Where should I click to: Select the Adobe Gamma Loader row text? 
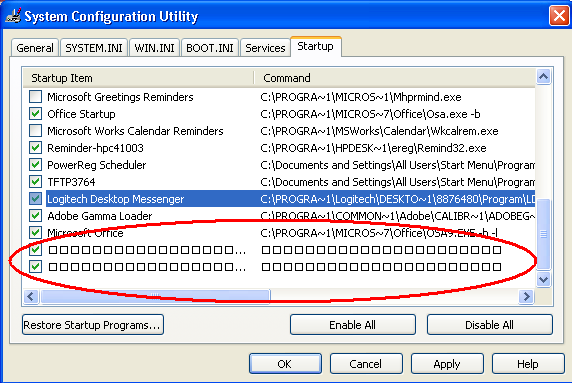[x=100, y=216]
